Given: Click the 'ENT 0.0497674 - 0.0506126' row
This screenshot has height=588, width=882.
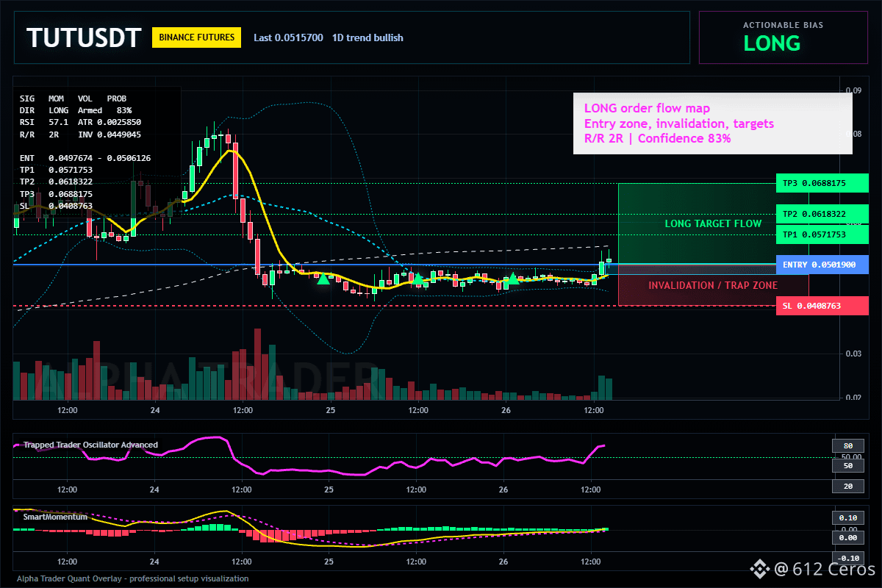Looking at the screenshot, I should [85, 158].
